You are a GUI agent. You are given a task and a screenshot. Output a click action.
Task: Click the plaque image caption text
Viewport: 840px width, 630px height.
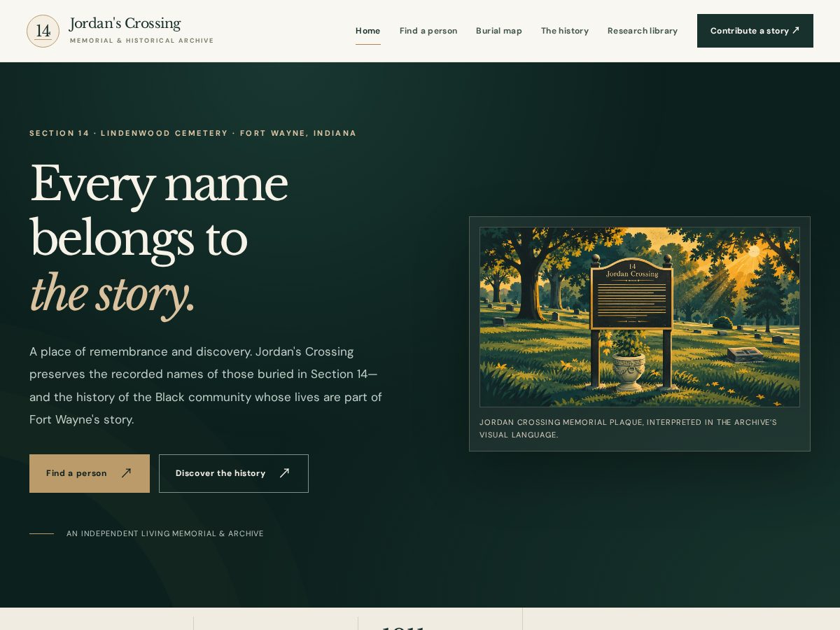[x=628, y=428]
